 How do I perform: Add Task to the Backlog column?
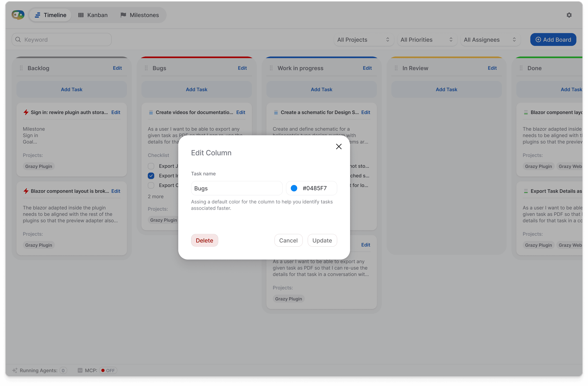(x=72, y=90)
